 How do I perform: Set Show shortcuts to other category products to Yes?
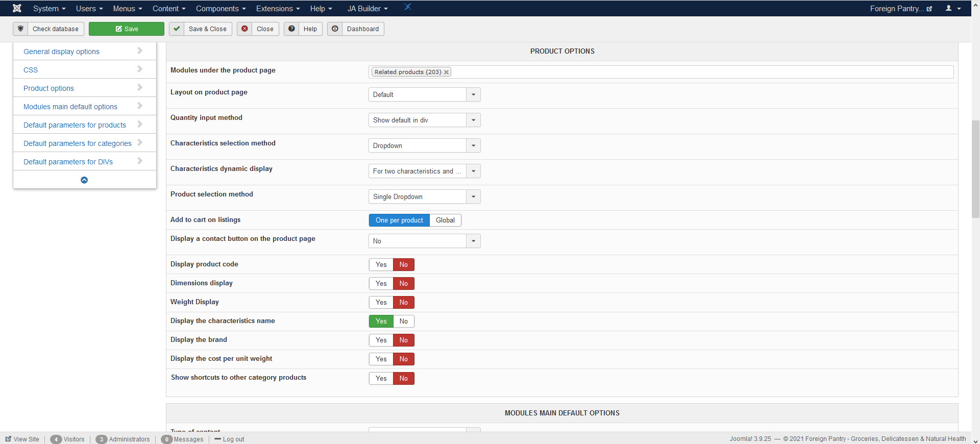tap(381, 378)
